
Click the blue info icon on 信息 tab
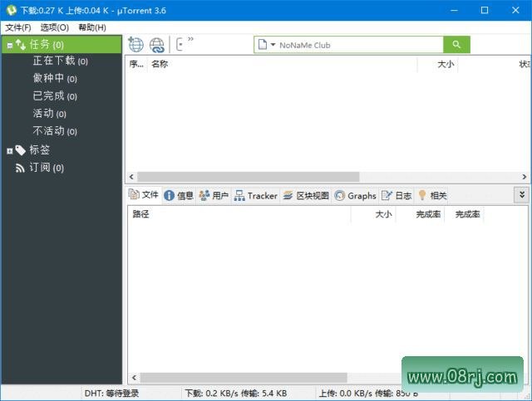(169, 196)
